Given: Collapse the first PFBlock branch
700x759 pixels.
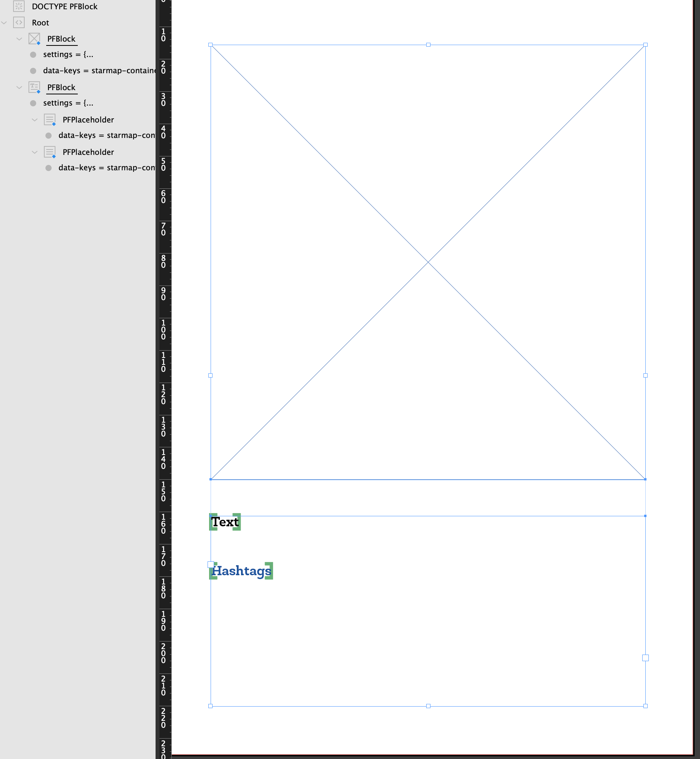Looking at the screenshot, I should pyautogui.click(x=20, y=39).
